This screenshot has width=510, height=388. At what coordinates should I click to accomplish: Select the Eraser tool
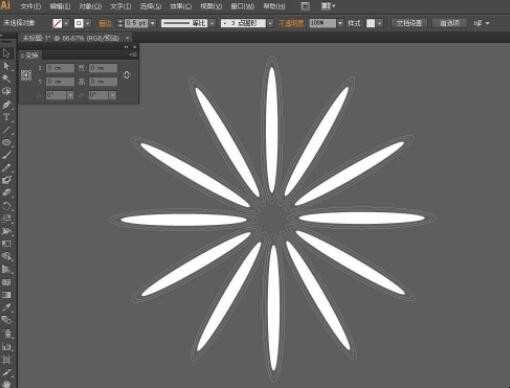pos(6,193)
